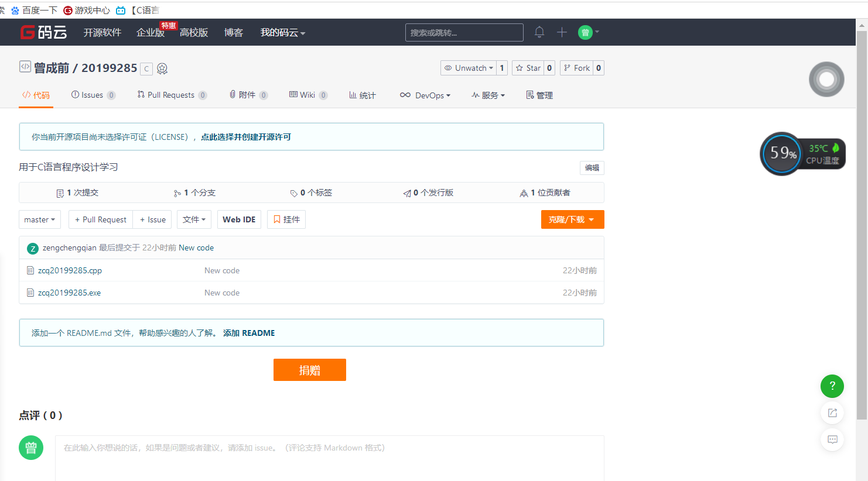This screenshot has height=481, width=868.
Task: Open file zcq20199285.exe
Action: 70,293
